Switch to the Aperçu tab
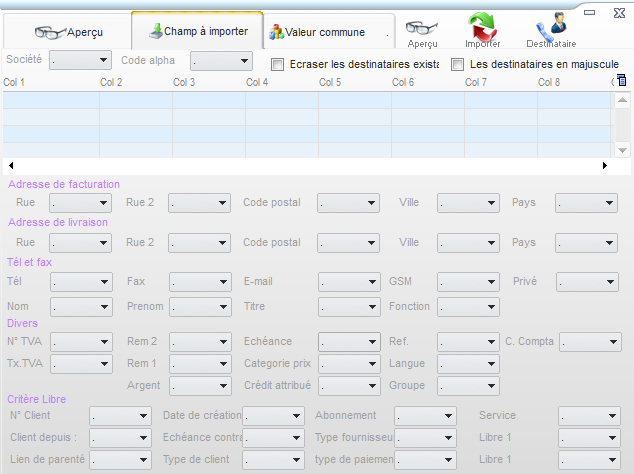Viewport: 634px width, 474px height. (67, 32)
